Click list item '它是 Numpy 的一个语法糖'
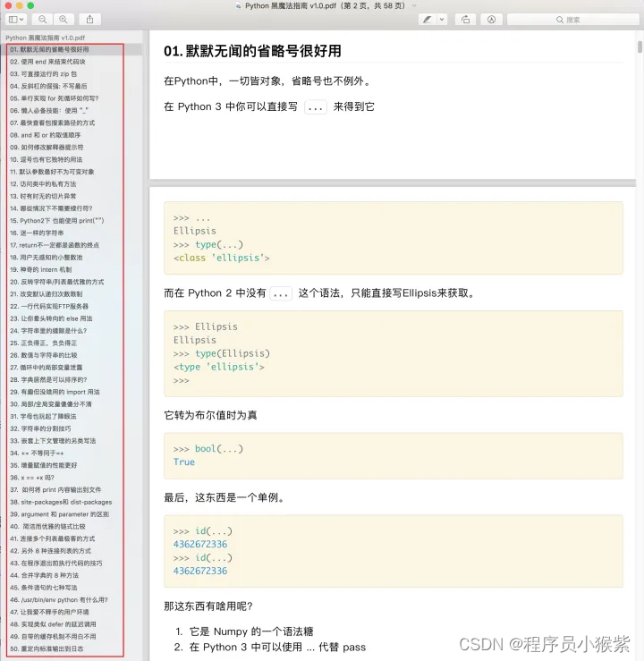Viewport: 644px width, 661px height. 251,631
